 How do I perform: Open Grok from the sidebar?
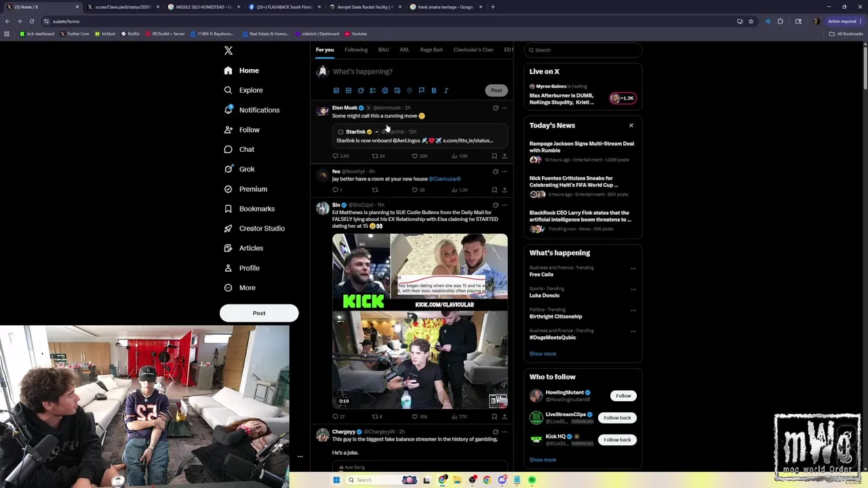click(239, 169)
